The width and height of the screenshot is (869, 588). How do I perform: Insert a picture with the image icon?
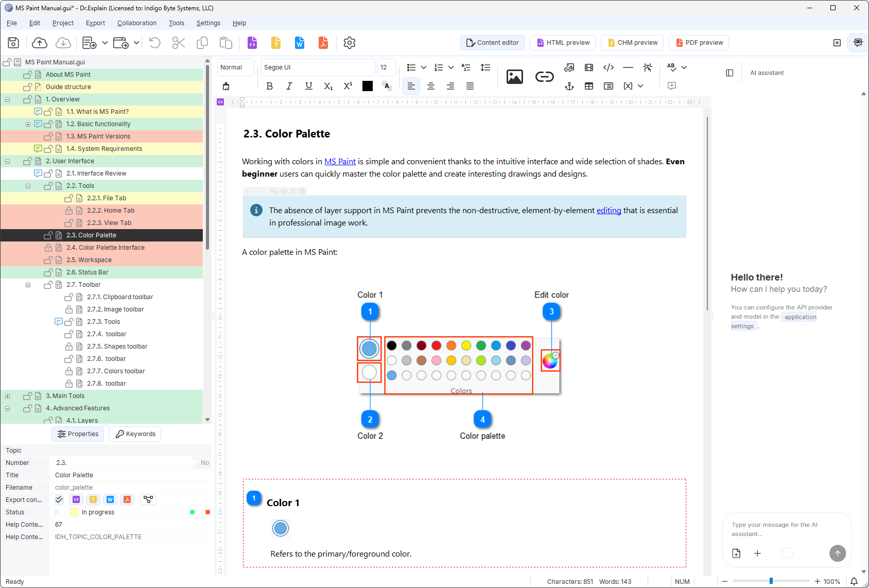click(515, 77)
